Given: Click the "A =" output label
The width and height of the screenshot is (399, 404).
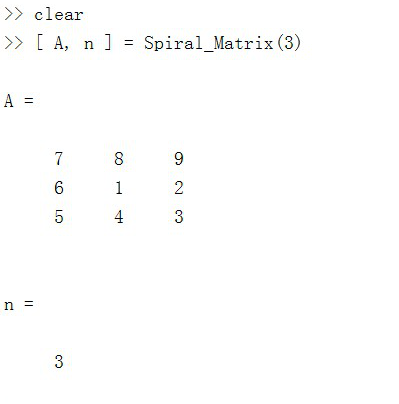Looking at the screenshot, I should pyautogui.click(x=19, y=100).
